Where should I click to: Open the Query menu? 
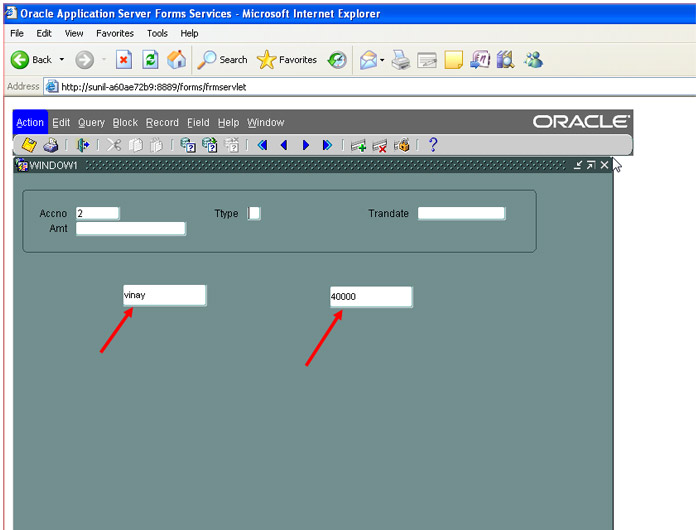(x=91, y=122)
